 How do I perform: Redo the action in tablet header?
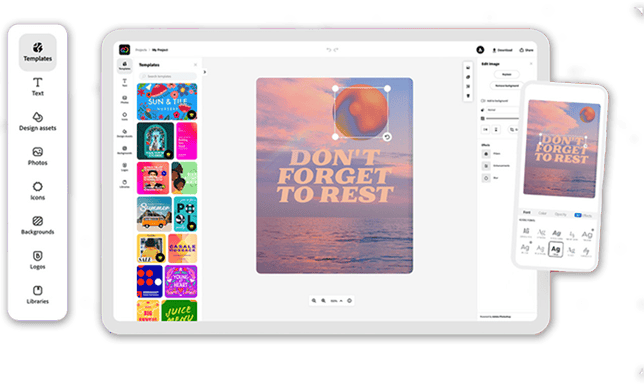pos(336,50)
